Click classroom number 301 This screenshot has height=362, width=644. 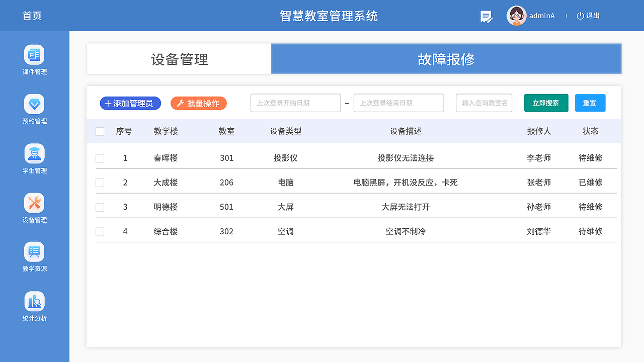coord(227,158)
